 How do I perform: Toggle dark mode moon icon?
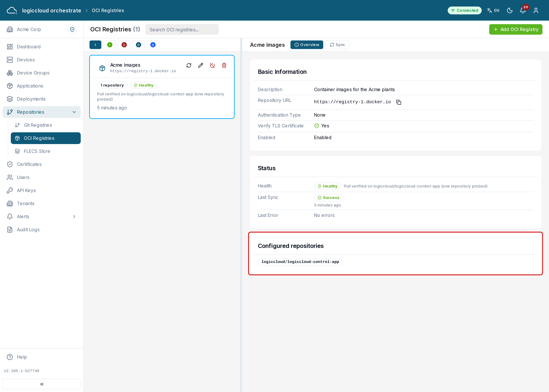tap(510, 10)
